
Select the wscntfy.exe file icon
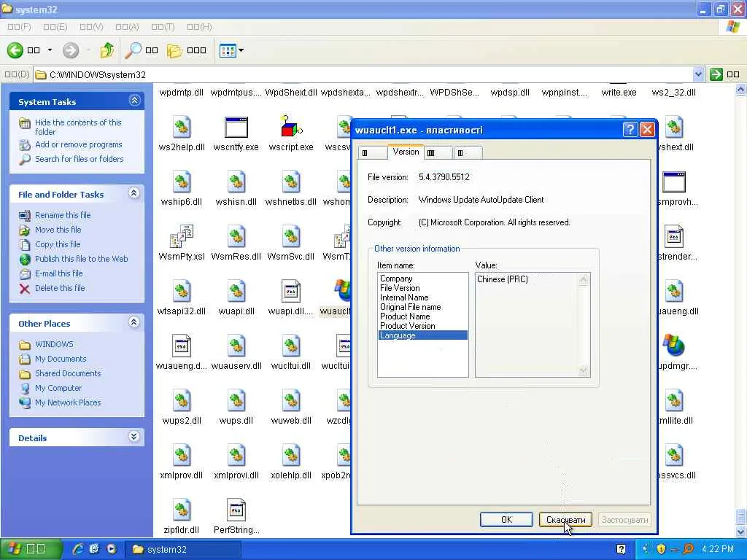coord(236,128)
